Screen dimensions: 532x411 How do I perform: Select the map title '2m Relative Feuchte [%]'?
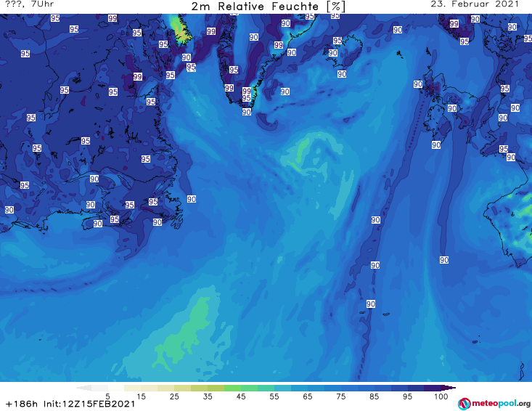[x=268, y=6]
